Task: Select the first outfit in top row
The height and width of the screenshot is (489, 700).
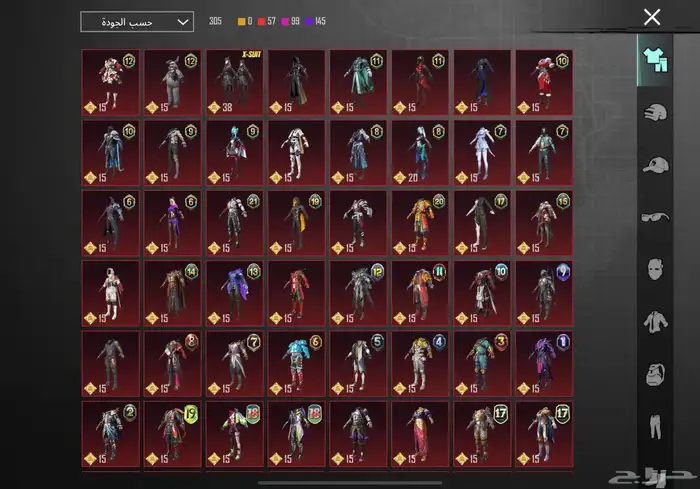Action: coord(111,82)
